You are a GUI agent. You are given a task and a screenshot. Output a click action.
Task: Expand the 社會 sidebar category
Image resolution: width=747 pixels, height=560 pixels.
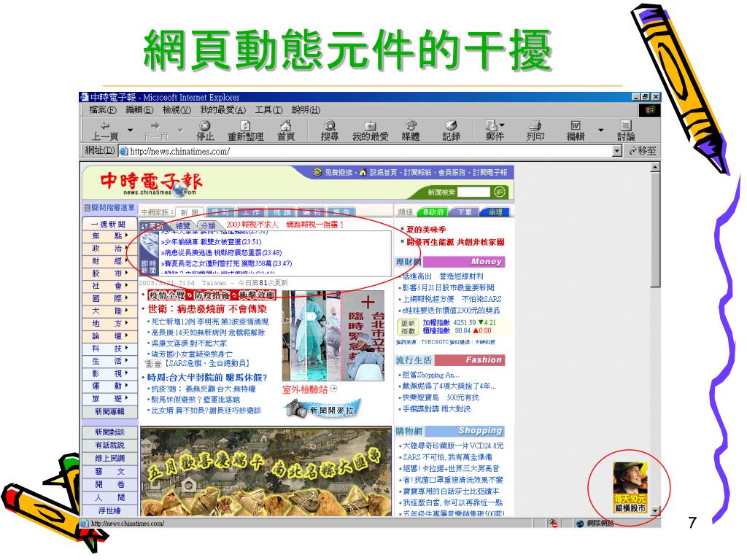pos(109,286)
